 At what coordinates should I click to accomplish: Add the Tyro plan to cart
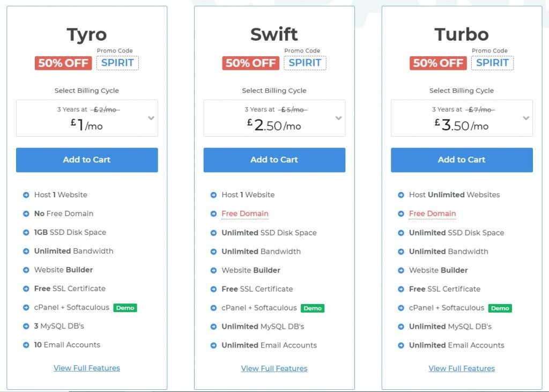pos(87,160)
